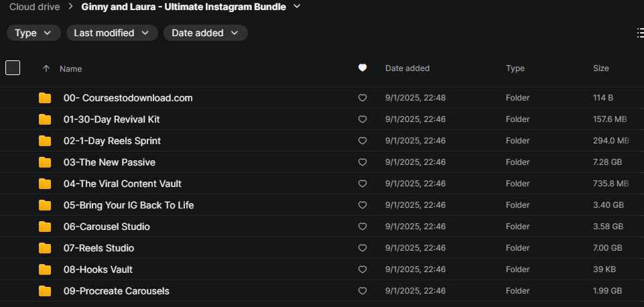
Task: Tick the select-all checkbox
Action: point(13,68)
